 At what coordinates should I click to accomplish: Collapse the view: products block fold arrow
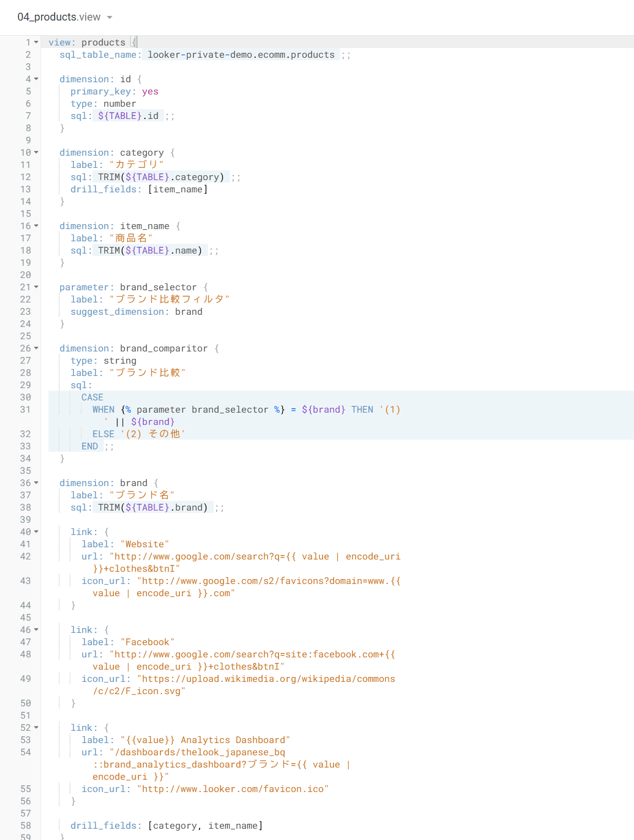click(36, 43)
